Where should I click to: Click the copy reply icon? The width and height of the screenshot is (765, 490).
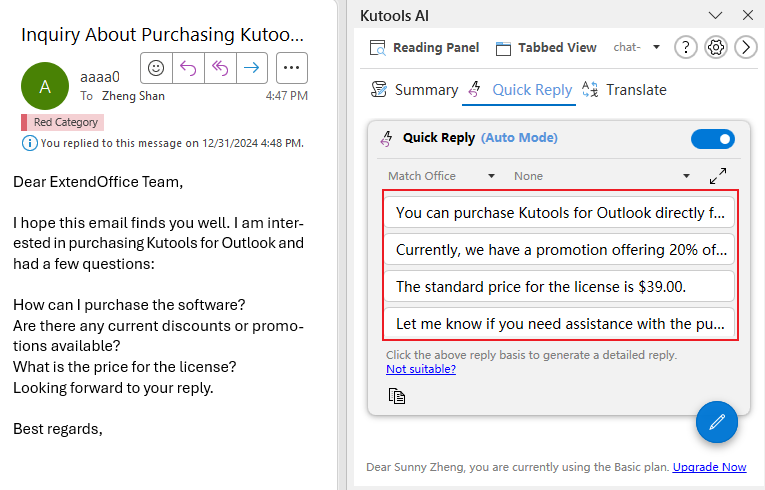point(397,396)
